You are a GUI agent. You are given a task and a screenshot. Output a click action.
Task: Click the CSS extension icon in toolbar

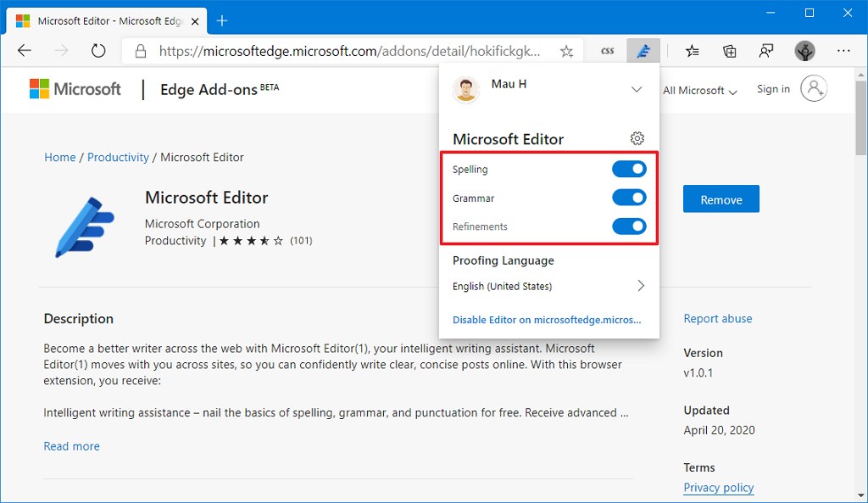tap(607, 51)
